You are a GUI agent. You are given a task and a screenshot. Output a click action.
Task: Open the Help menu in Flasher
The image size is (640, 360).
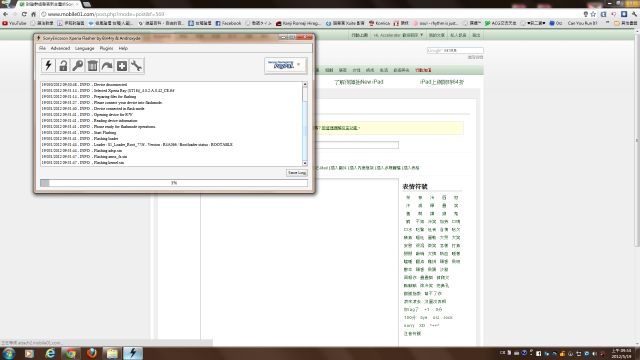pyautogui.click(x=123, y=48)
